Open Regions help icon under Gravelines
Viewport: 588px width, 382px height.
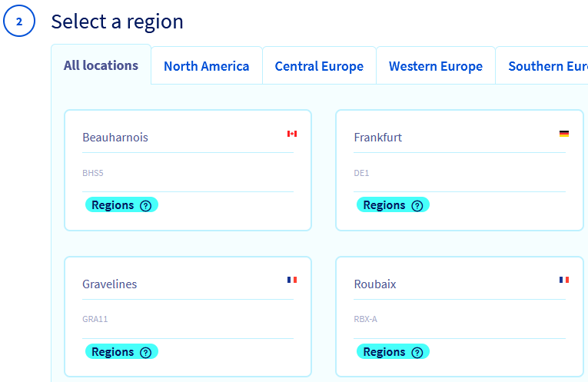coord(145,353)
